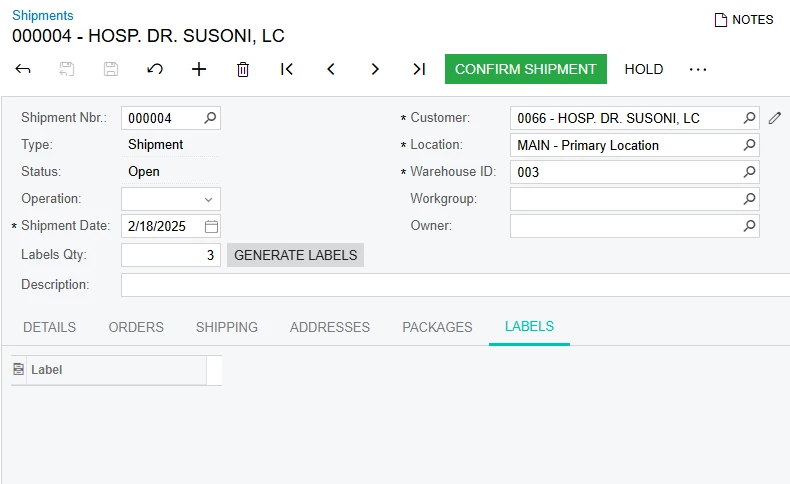Click the undo/cancel toolbar icon
790x484 pixels.
[155, 69]
